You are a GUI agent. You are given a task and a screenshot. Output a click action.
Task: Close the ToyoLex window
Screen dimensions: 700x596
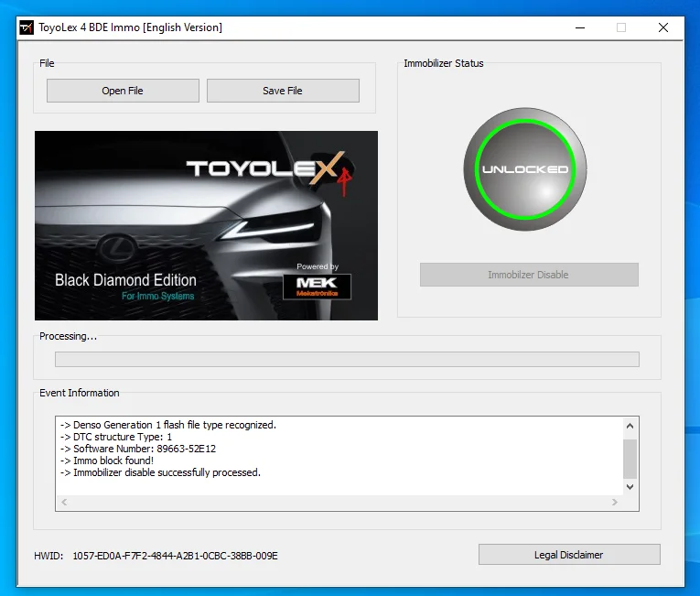pyautogui.click(x=663, y=27)
